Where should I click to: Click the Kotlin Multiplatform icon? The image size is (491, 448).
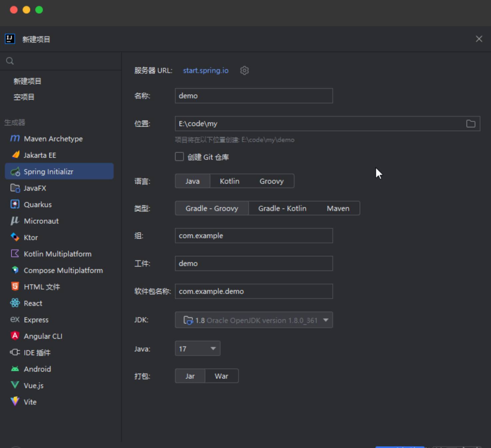pyautogui.click(x=15, y=254)
